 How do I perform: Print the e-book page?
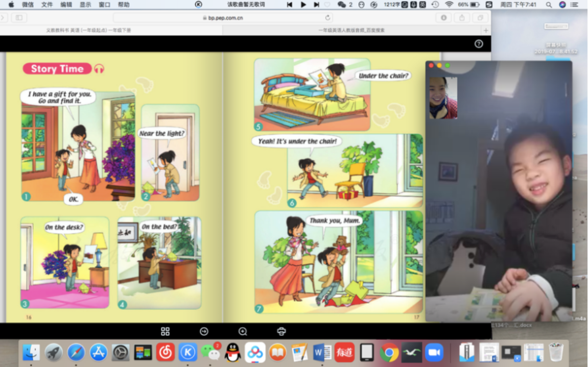pyautogui.click(x=281, y=331)
